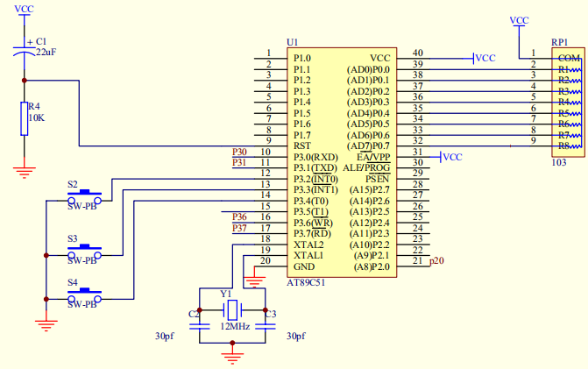
Task: Select push button switch S4
Action: [84, 295]
